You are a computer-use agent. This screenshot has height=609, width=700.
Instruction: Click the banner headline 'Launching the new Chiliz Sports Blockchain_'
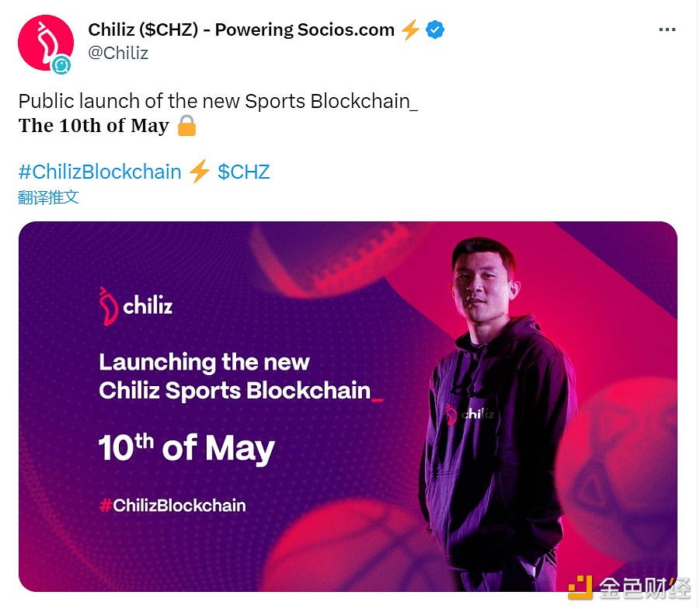[235, 376]
